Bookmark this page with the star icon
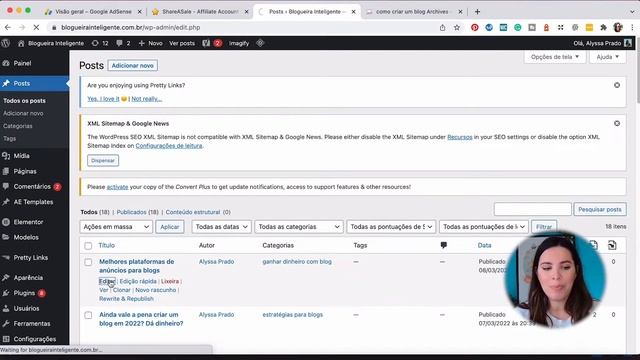Viewport: 640px width, 360px height. (457, 27)
